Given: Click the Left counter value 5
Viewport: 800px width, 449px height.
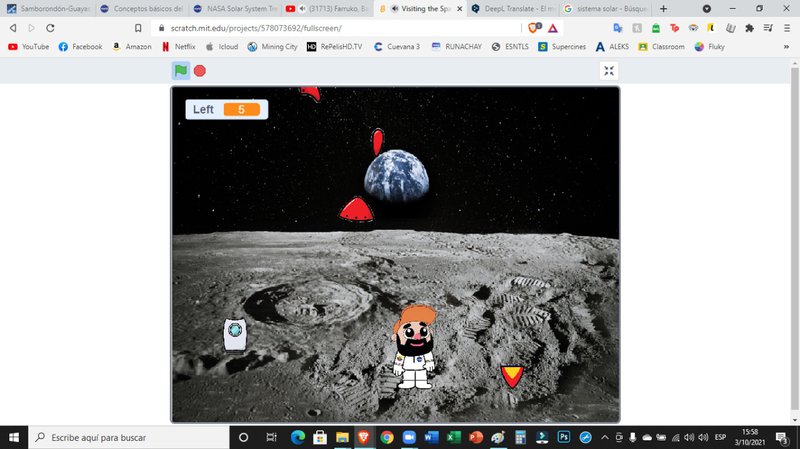Looking at the screenshot, I should (x=241, y=109).
